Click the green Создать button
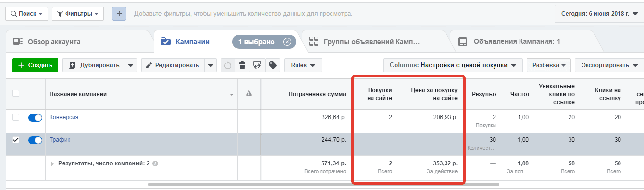The width and height of the screenshot is (644, 190). click(x=35, y=65)
